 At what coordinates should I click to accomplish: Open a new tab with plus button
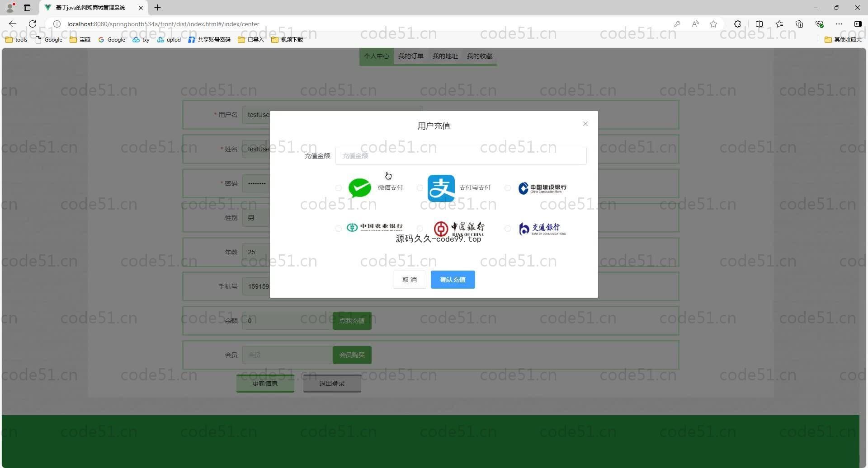157,8
